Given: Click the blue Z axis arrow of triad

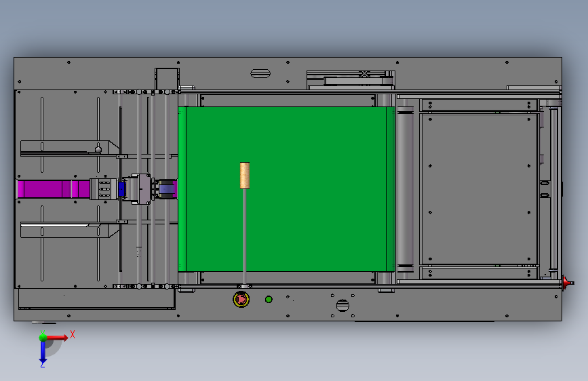Looking at the screenshot, I should 43,353.
